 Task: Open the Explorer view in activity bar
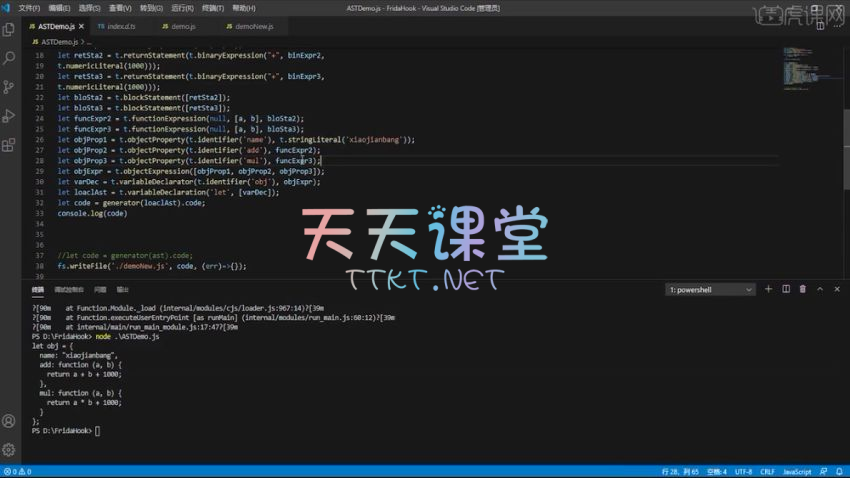pyautogui.click(x=9, y=30)
